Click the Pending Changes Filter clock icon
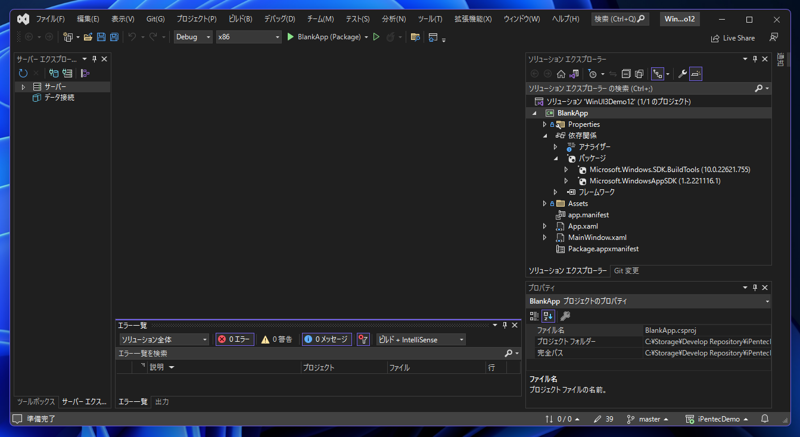800x437 pixels. tap(592, 74)
